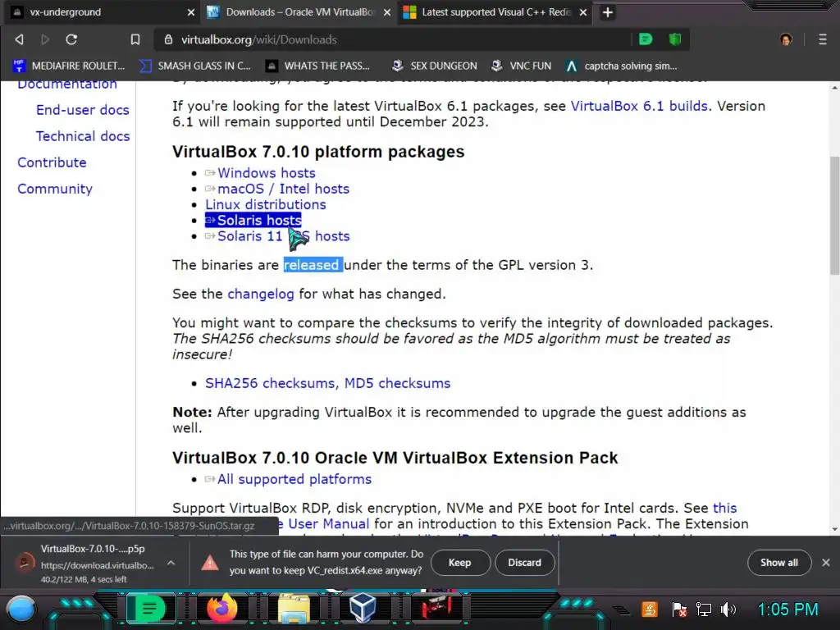The image size is (840, 630).
Task: Close the Latest supported Visual C++ tab
Action: click(583, 12)
